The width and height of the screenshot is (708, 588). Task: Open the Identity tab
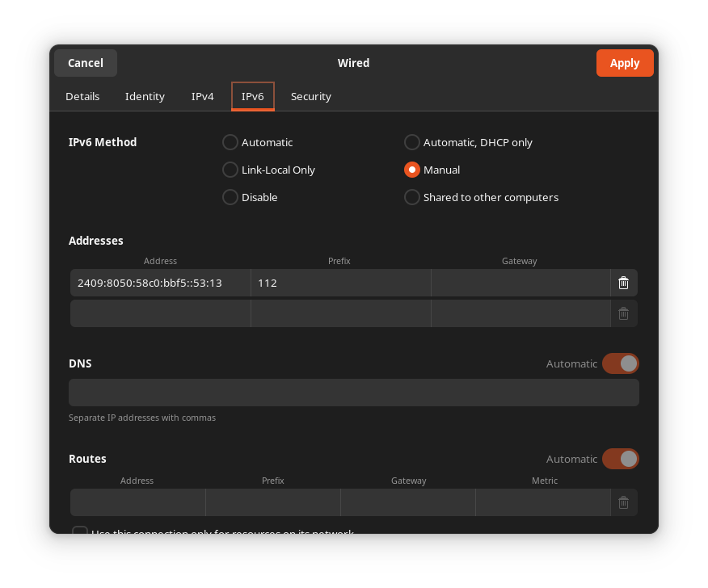pos(145,96)
